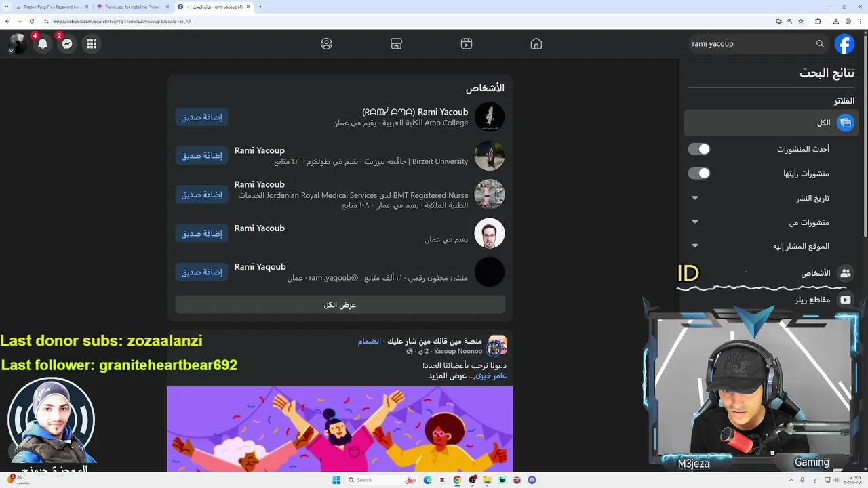Open the Marketplace icon in the top navigation
Viewport: 868px width, 488px height.
397,44
